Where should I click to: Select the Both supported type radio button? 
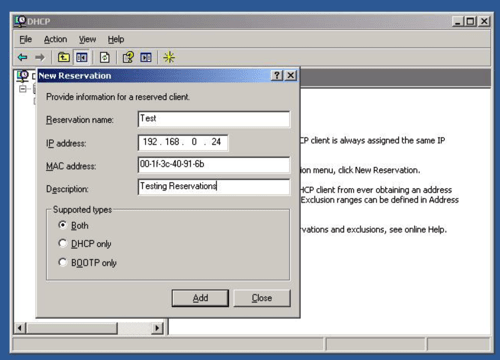[x=62, y=225]
